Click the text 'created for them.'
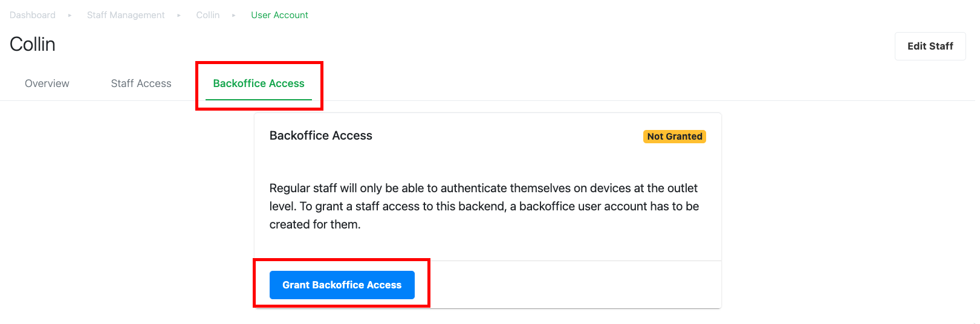This screenshot has height=324, width=980. pos(315,224)
